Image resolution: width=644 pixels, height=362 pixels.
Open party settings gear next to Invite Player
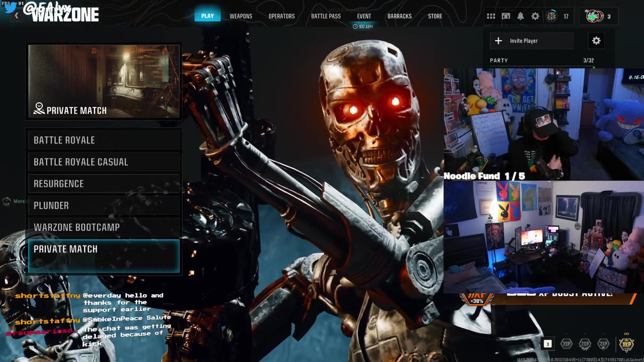596,41
